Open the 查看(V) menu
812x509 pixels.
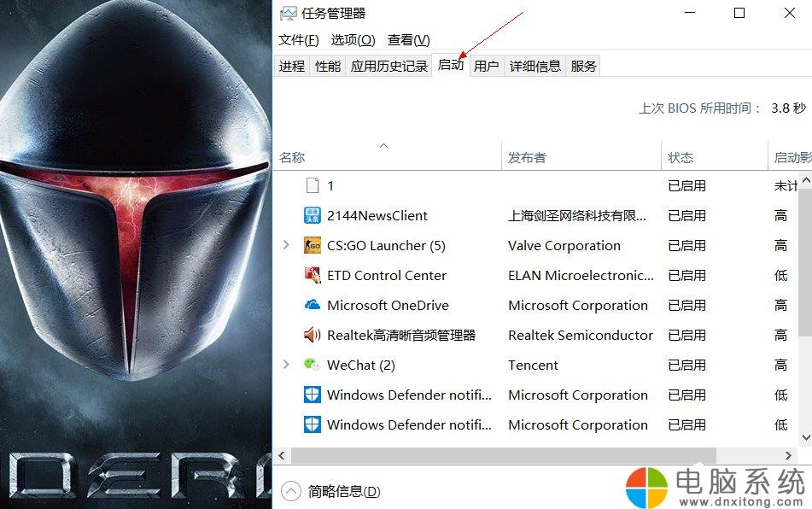coord(409,40)
